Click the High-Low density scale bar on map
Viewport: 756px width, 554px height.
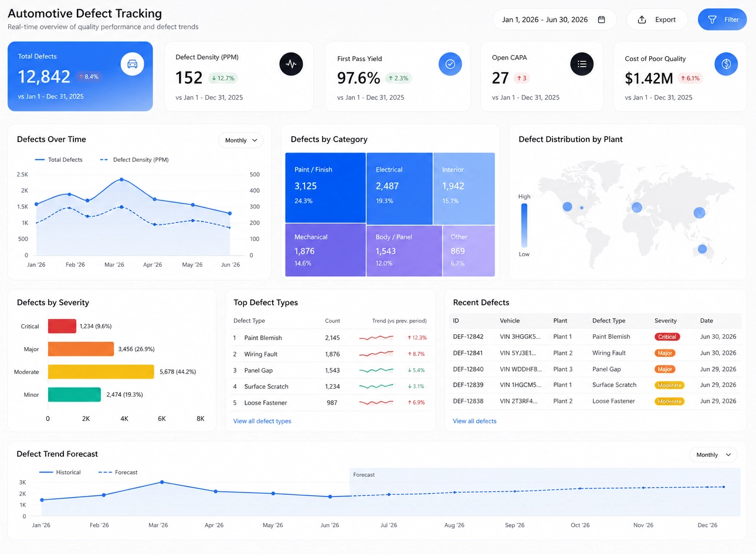pos(524,225)
